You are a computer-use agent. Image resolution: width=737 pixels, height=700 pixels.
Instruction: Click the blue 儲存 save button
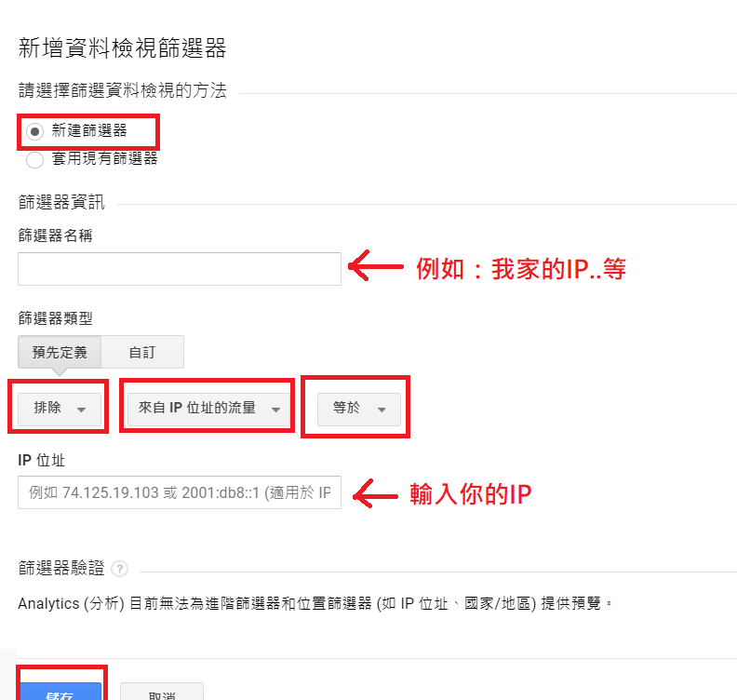pyautogui.click(x=60, y=692)
